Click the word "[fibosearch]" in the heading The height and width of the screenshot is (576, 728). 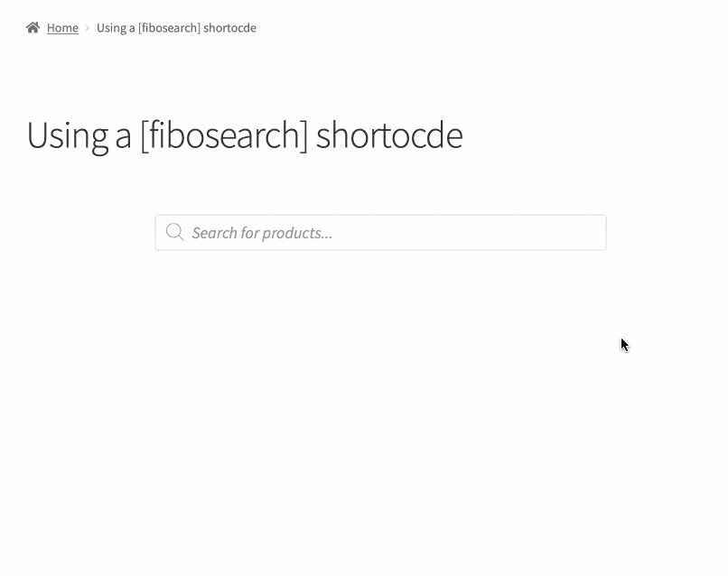pos(224,135)
